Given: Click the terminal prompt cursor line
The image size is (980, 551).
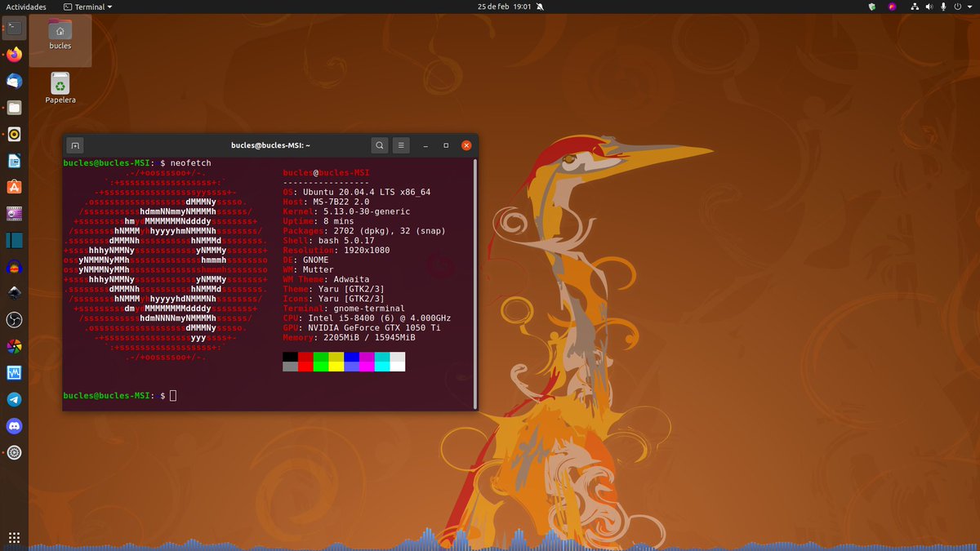Looking at the screenshot, I should click(119, 395).
